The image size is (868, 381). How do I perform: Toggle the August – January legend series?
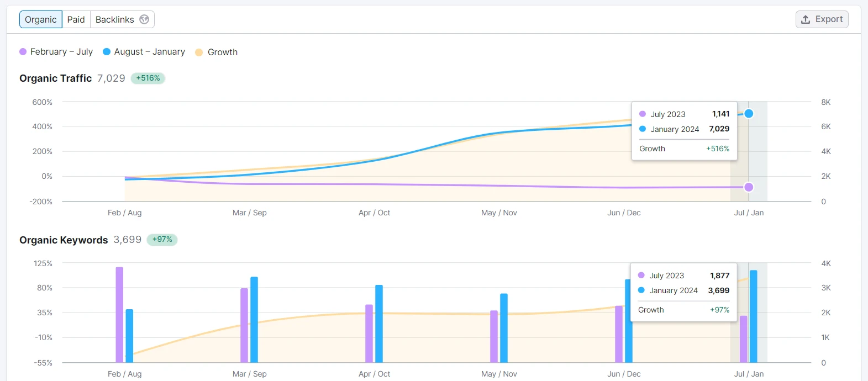coord(144,52)
